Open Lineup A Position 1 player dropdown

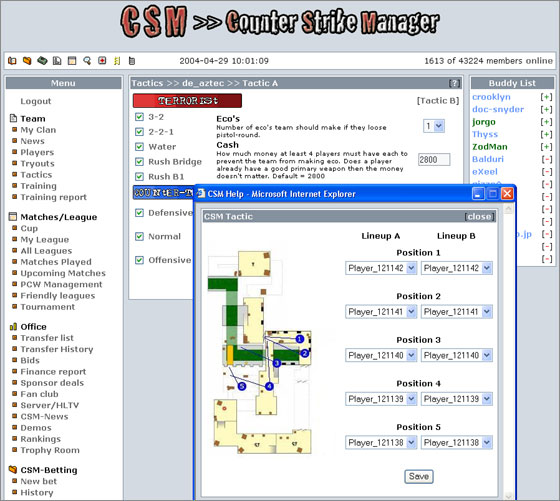point(381,268)
